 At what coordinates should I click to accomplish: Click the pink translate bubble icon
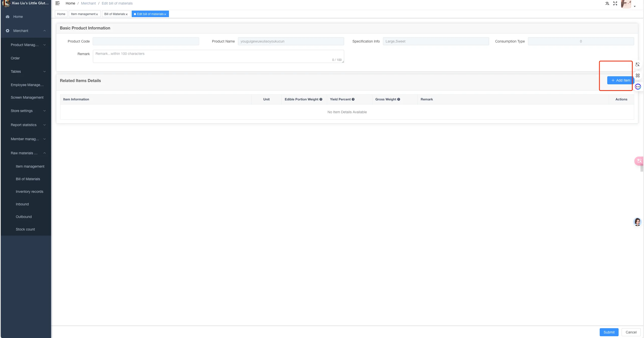pyautogui.click(x=639, y=161)
